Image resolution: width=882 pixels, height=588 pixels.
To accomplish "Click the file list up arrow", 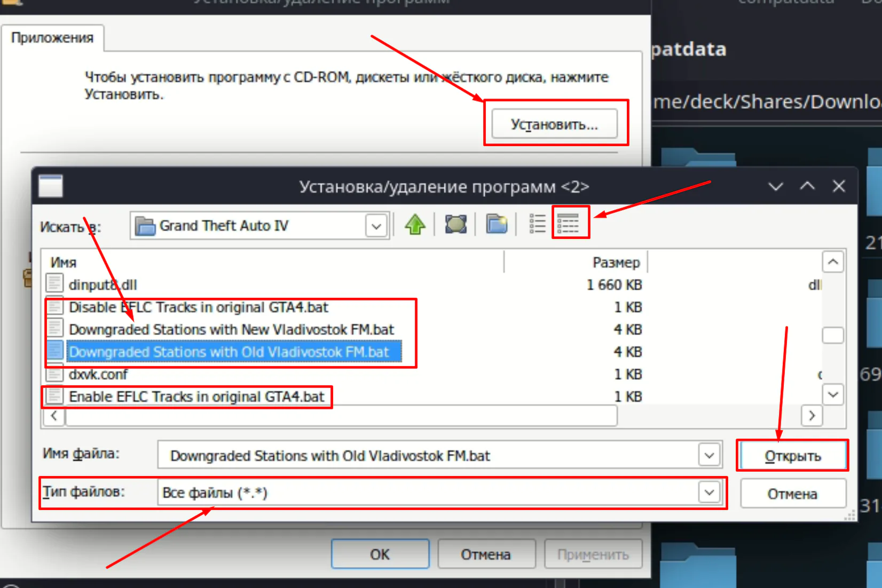I will (x=833, y=262).
